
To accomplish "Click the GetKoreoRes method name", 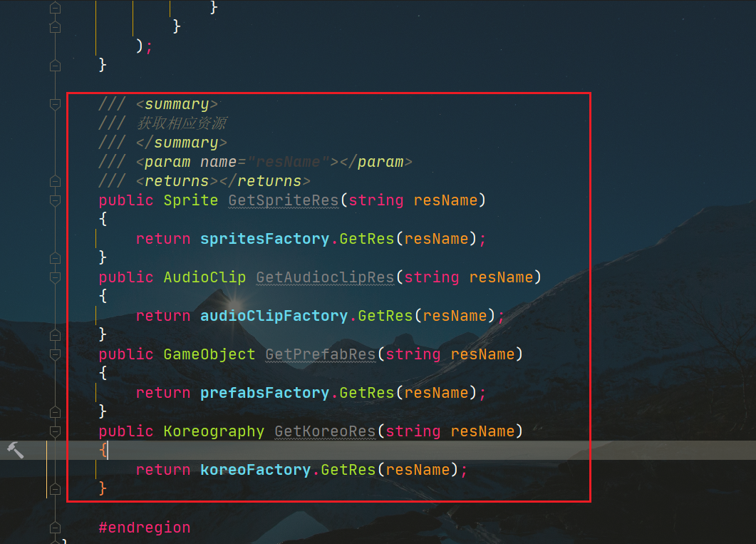I will coord(325,431).
